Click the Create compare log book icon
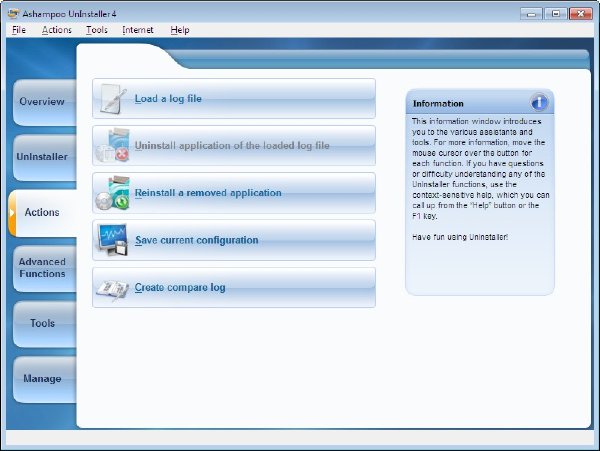Image resolution: width=600 pixels, height=451 pixels. pyautogui.click(x=112, y=289)
